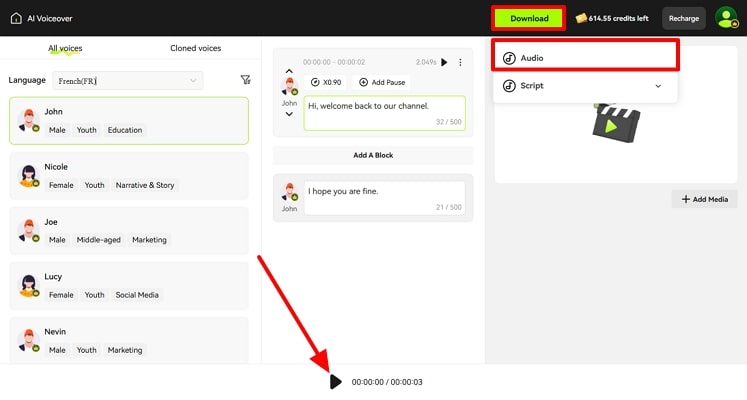Click the 2.049s duration label
This screenshot has width=747, height=400.
(426, 62)
